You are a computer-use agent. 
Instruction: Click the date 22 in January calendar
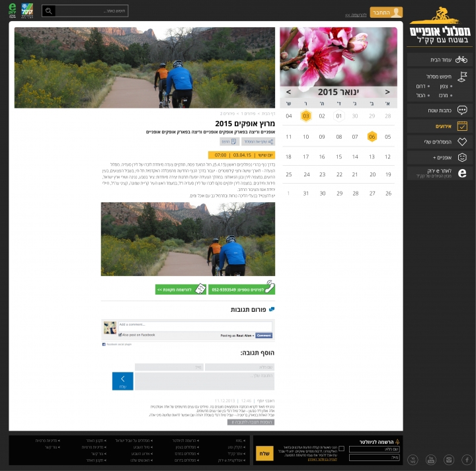tap(339, 174)
